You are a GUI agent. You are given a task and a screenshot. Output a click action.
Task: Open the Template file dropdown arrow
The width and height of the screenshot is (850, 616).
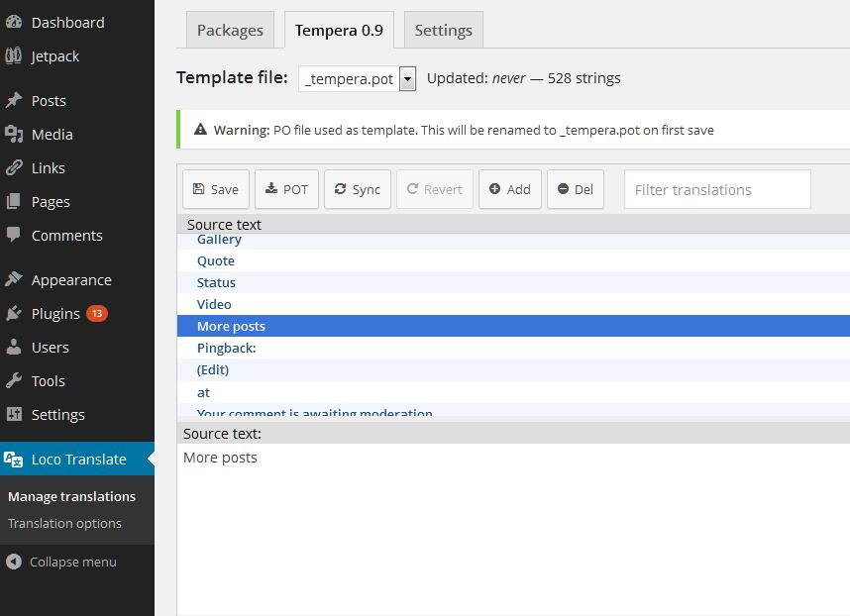(x=407, y=79)
